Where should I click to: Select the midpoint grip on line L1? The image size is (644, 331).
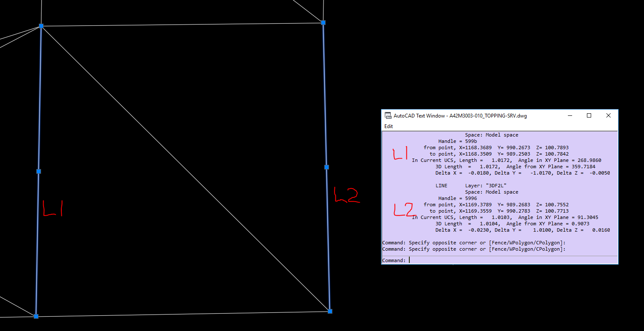click(x=38, y=171)
